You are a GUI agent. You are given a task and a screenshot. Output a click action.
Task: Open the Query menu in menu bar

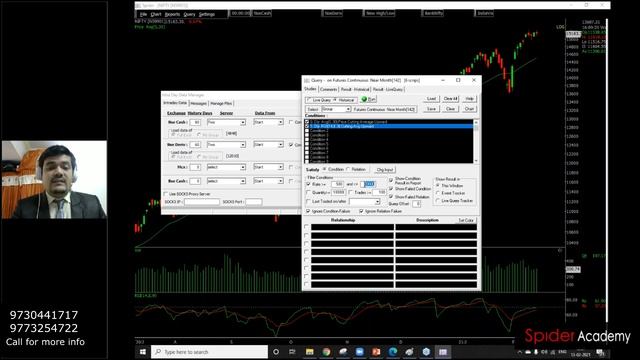(189, 14)
